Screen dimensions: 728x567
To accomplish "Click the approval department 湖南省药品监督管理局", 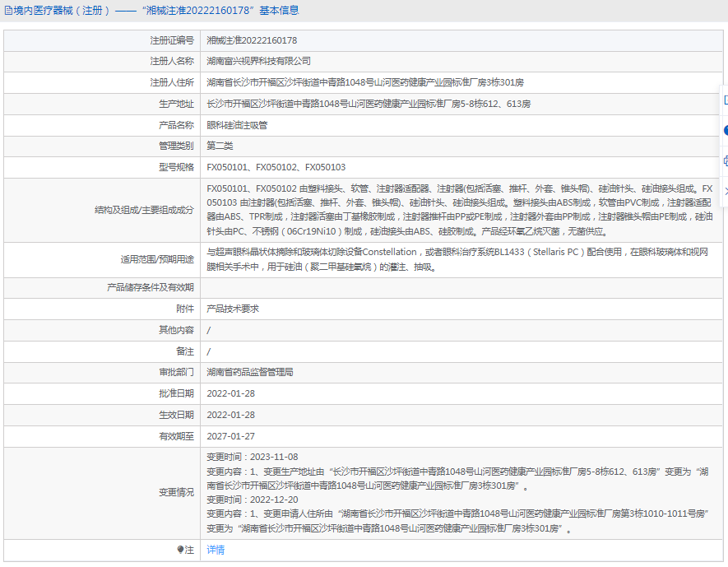I will pyautogui.click(x=250, y=372).
